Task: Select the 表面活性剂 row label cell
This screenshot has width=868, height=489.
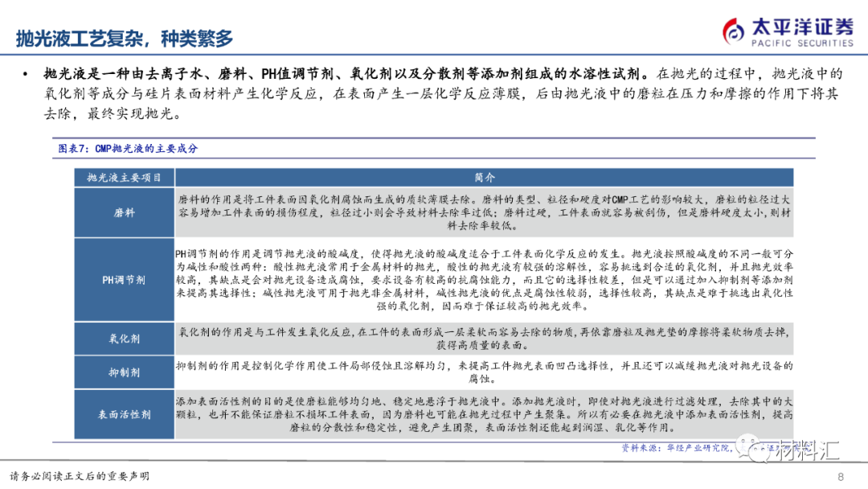Action: coord(124,414)
